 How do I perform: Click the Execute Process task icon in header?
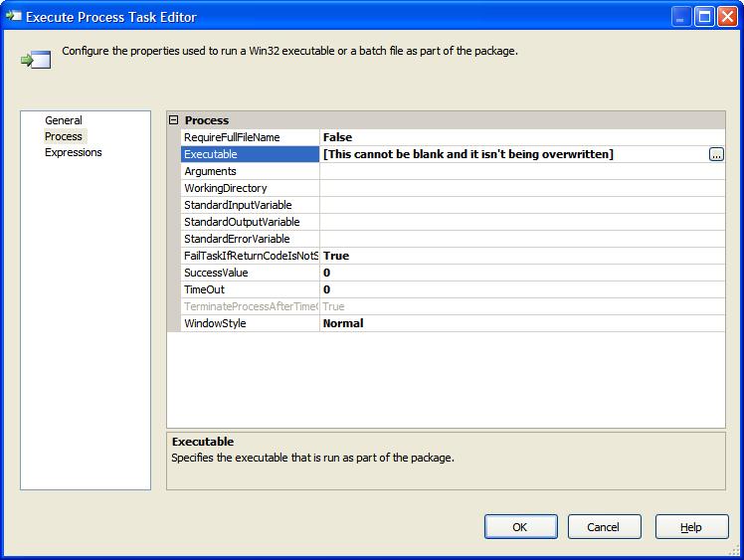pyautogui.click(x=36, y=60)
